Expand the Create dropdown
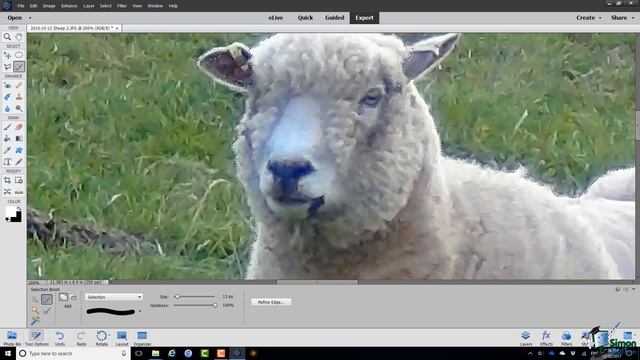 coord(600,18)
